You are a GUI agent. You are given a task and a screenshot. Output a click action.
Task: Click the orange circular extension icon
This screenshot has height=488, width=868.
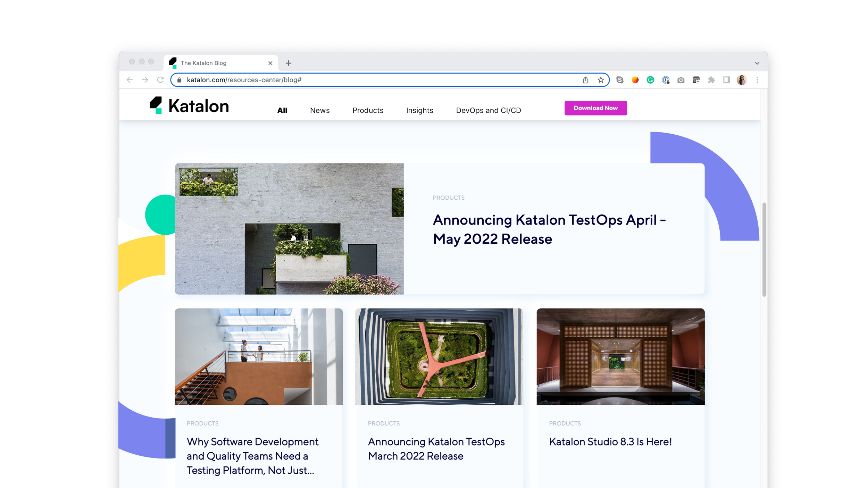(x=635, y=80)
